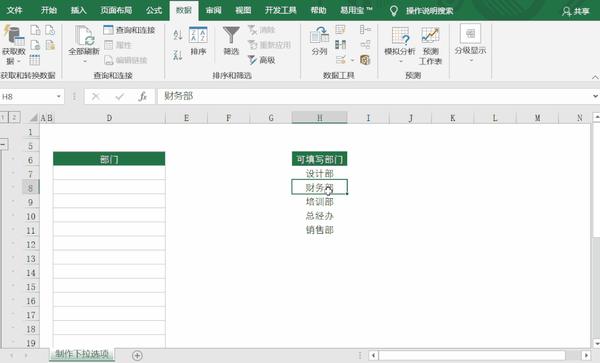Image resolution: width=600 pixels, height=363 pixels.
Task: Select the 销售部 cell
Action: click(x=320, y=230)
